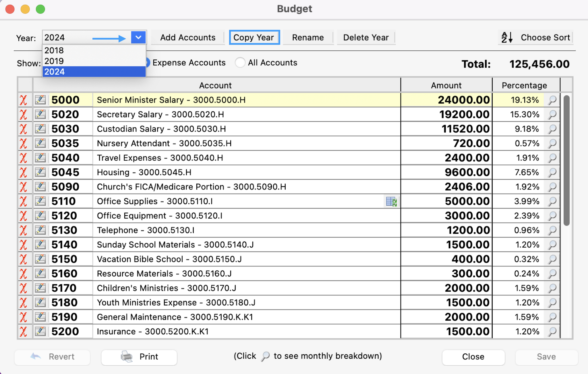588x374 pixels.
Task: Collapse the Year dropdown arrow
Action: pyautogui.click(x=138, y=38)
